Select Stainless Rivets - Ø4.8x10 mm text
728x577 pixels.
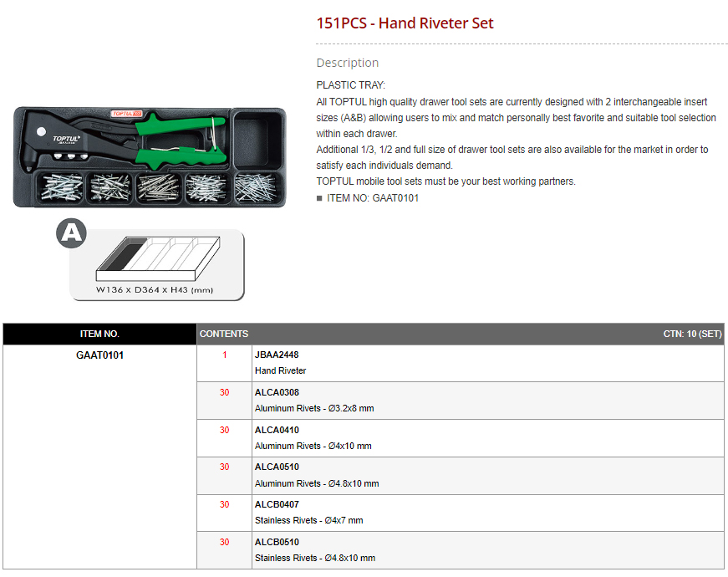315,558
